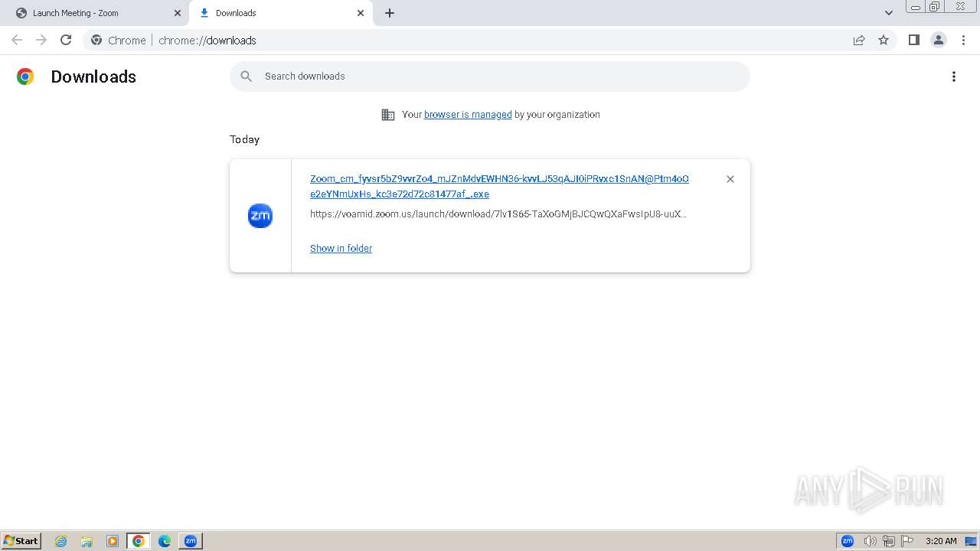Open the Chrome profile avatar
Image resolution: width=980 pixels, height=551 pixels.
pos(939,40)
